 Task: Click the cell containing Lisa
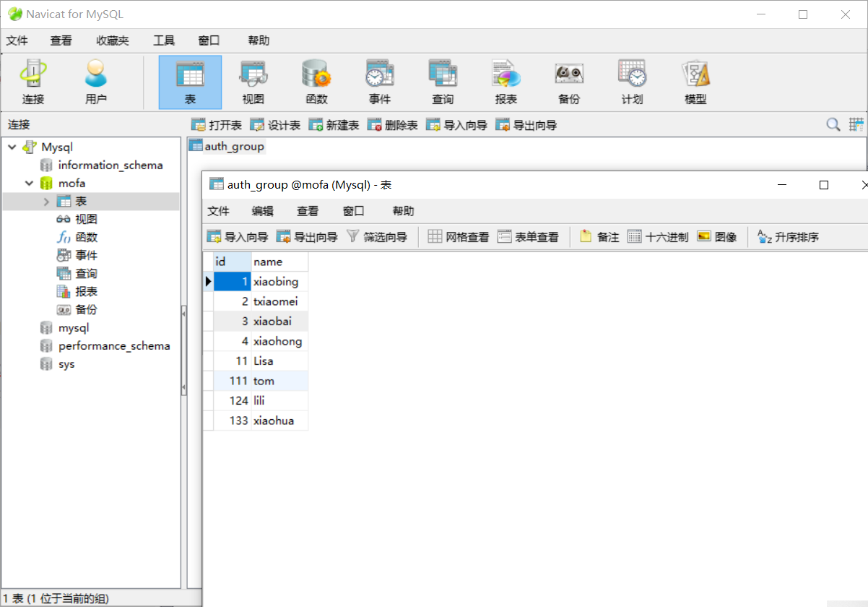[279, 361]
